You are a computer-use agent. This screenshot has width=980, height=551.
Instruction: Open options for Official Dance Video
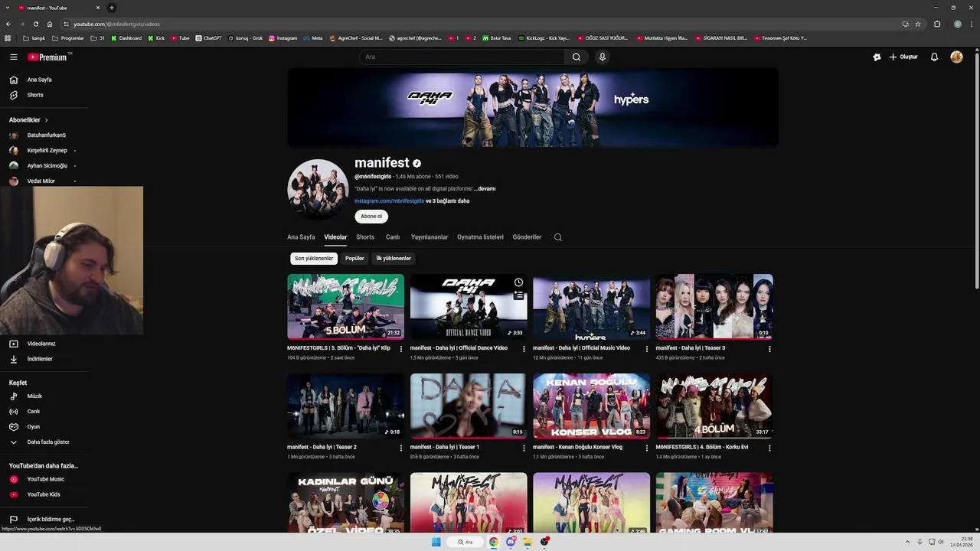click(x=524, y=349)
